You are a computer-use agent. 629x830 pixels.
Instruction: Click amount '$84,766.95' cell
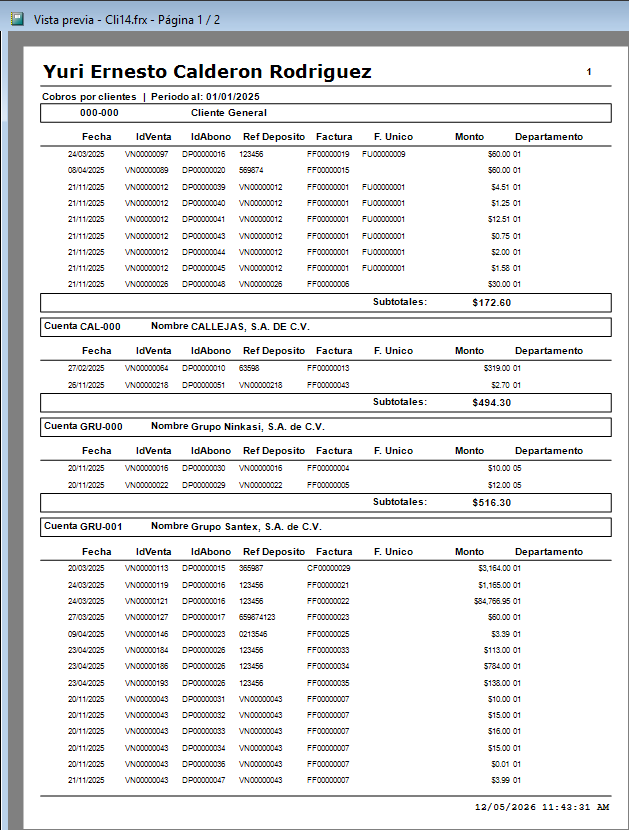pos(492,601)
